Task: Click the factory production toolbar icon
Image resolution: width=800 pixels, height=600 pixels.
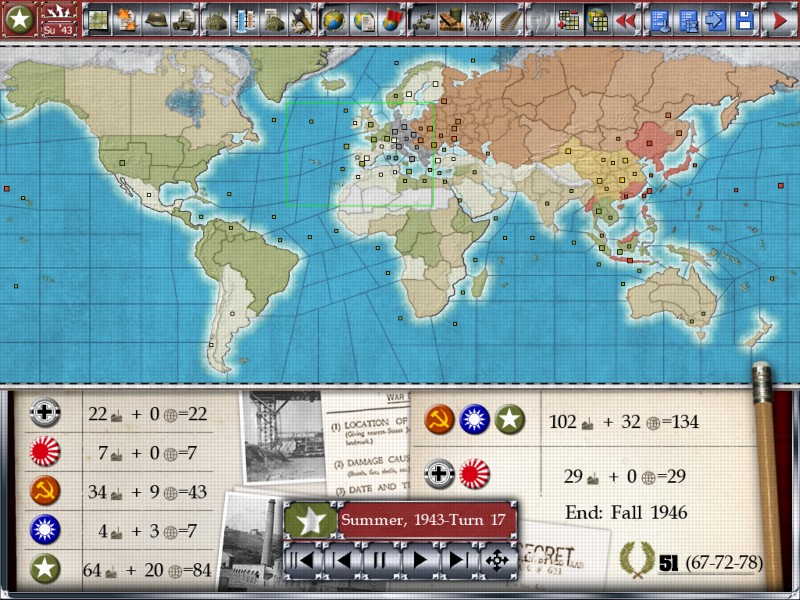Action: (x=216, y=20)
